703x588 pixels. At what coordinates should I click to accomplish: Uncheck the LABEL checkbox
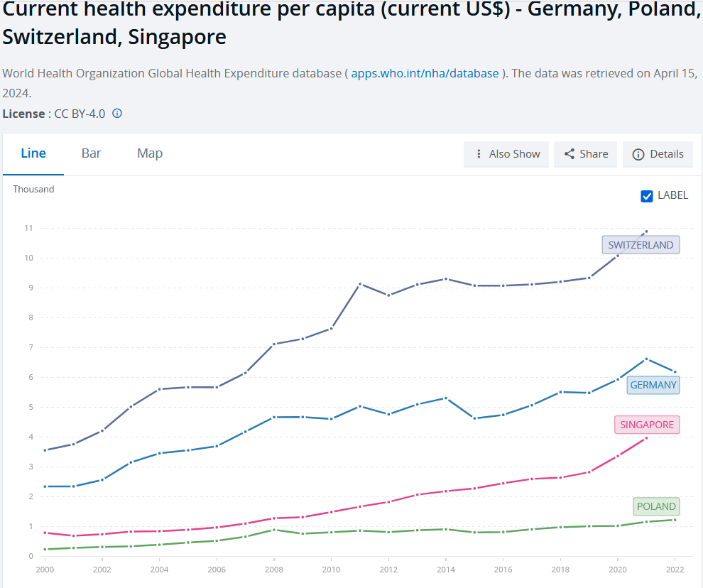(x=646, y=196)
